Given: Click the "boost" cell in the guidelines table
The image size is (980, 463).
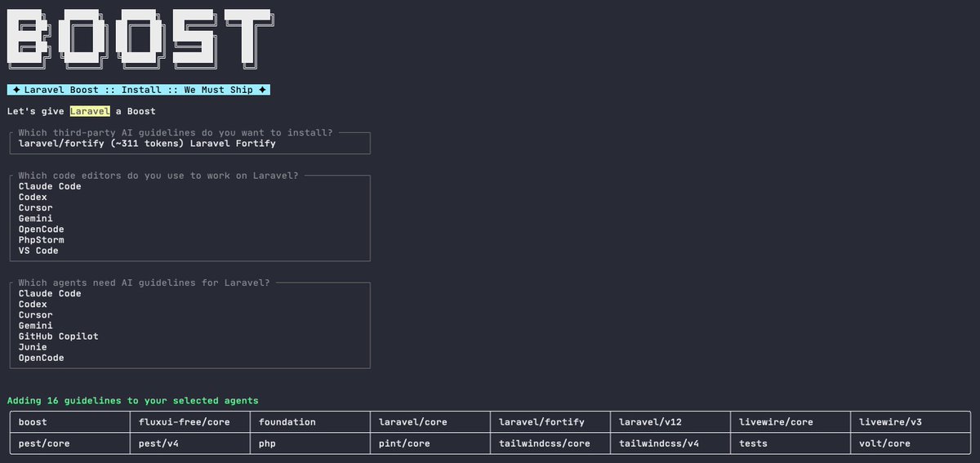Looking at the screenshot, I should [x=70, y=422].
